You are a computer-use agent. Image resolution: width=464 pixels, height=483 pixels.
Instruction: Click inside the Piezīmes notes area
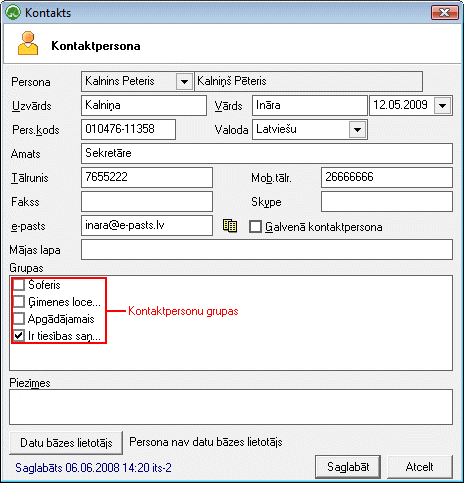231,407
